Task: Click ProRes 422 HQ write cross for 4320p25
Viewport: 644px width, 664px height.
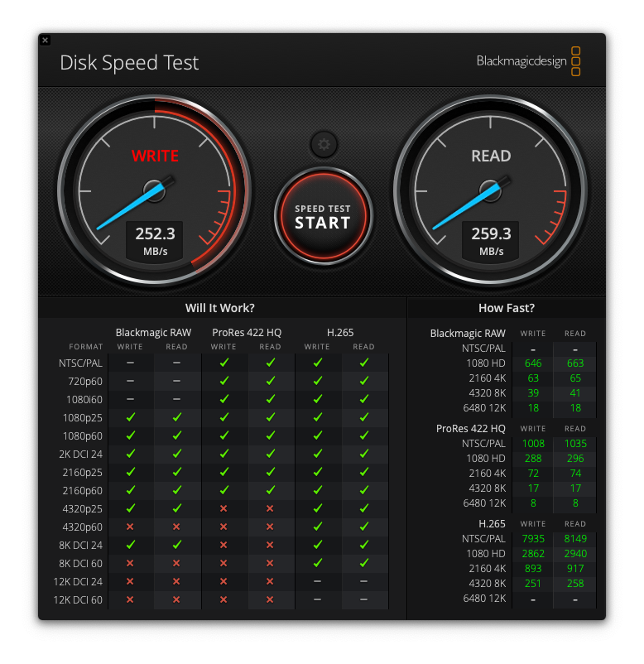Action: [223, 508]
